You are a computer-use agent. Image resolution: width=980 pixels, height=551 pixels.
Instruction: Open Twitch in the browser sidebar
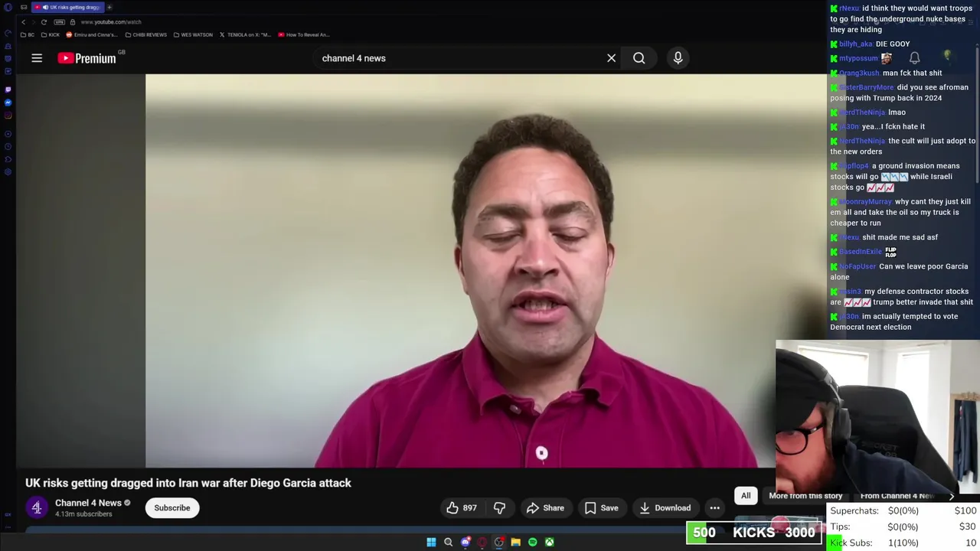tap(8, 90)
